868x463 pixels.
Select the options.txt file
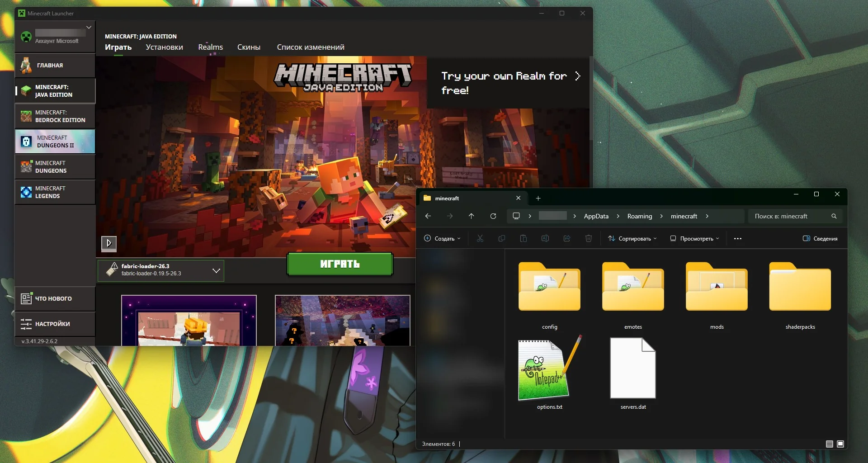point(550,373)
